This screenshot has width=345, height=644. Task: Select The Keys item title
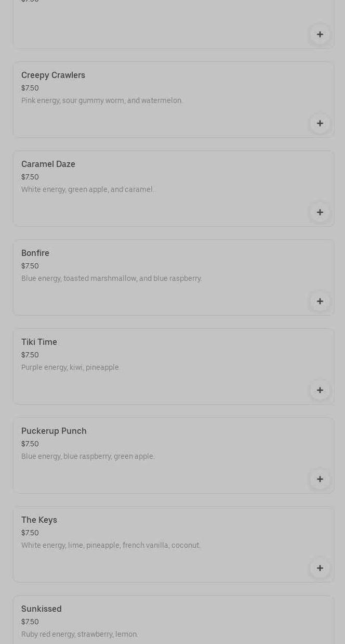[x=39, y=520]
